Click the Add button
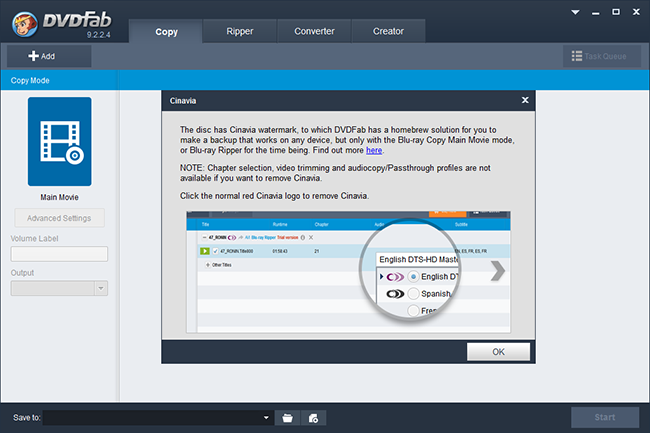Screen dimensions: 650x433 point(49,56)
